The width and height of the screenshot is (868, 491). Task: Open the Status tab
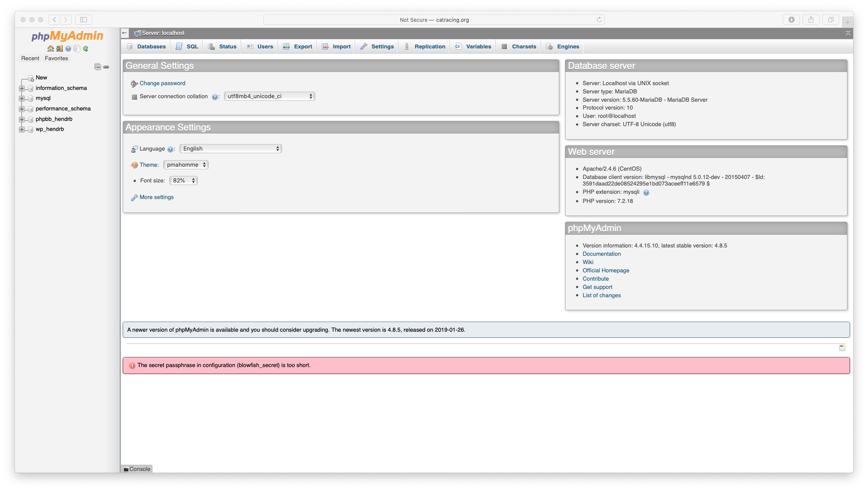pos(222,47)
